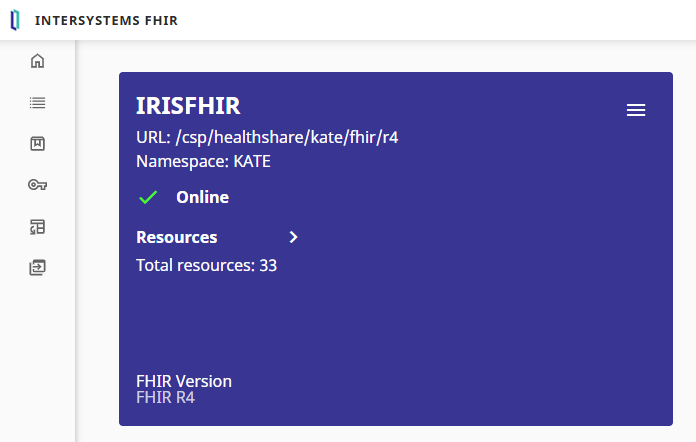Open the Resources section label
Image resolution: width=696 pixels, height=442 pixels.
click(x=177, y=237)
